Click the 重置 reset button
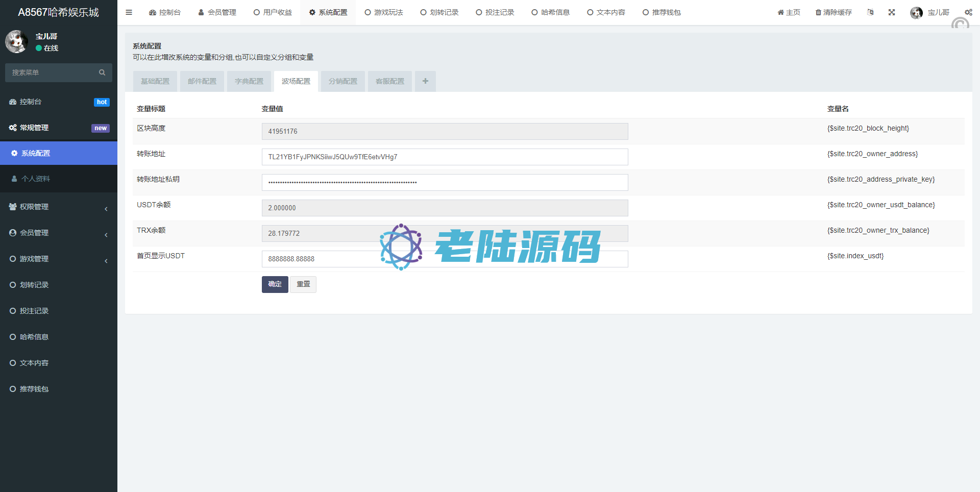Image resolution: width=980 pixels, height=492 pixels. pos(303,284)
